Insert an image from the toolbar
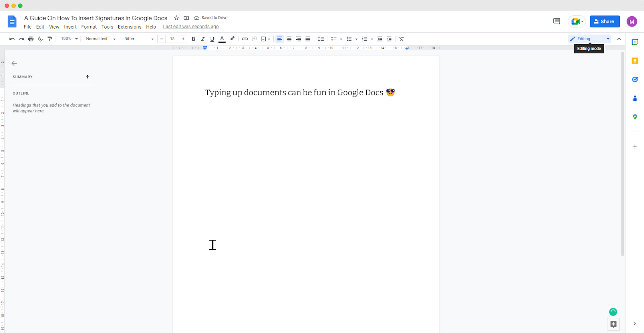 pyautogui.click(x=263, y=39)
